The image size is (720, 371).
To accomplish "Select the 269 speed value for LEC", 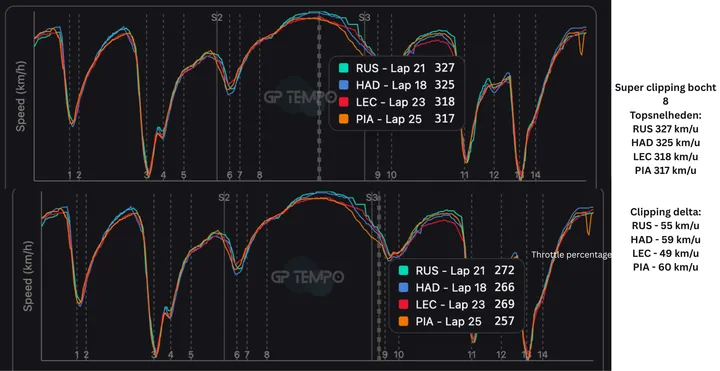I will [x=504, y=304].
